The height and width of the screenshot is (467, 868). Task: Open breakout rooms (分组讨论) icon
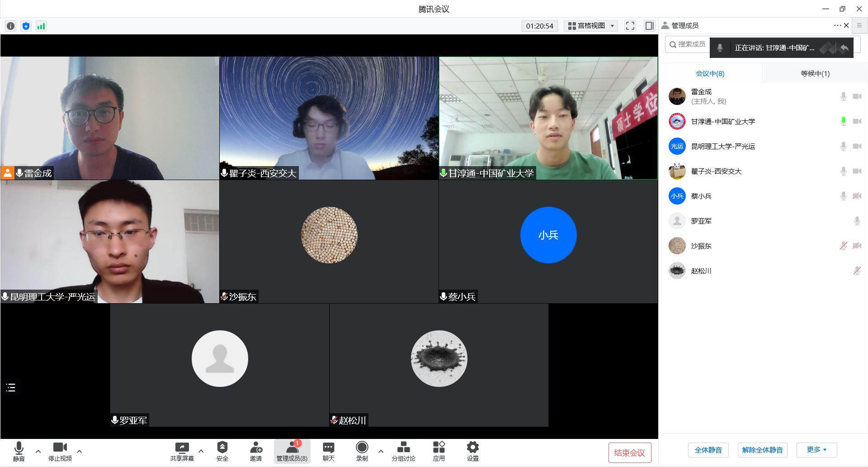point(403,448)
